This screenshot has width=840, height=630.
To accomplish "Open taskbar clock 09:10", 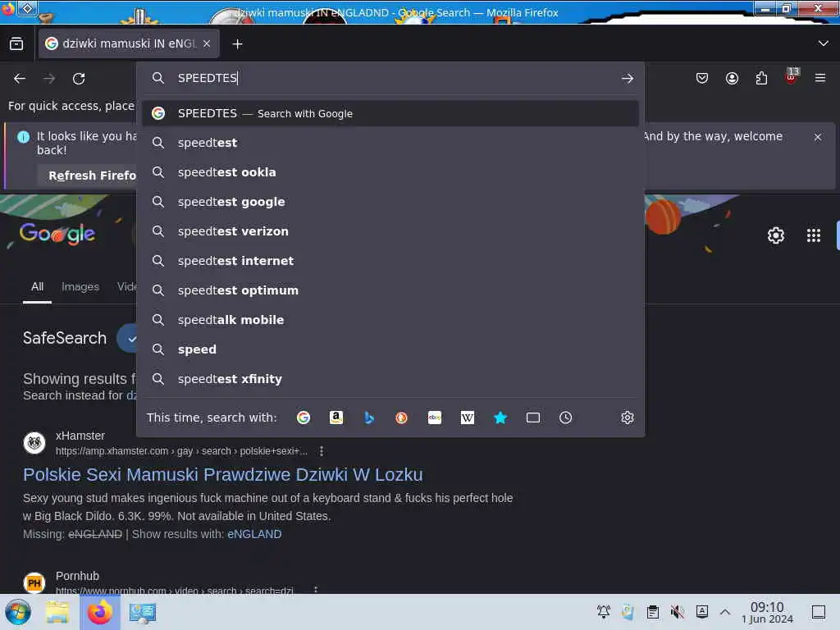I will [767, 612].
